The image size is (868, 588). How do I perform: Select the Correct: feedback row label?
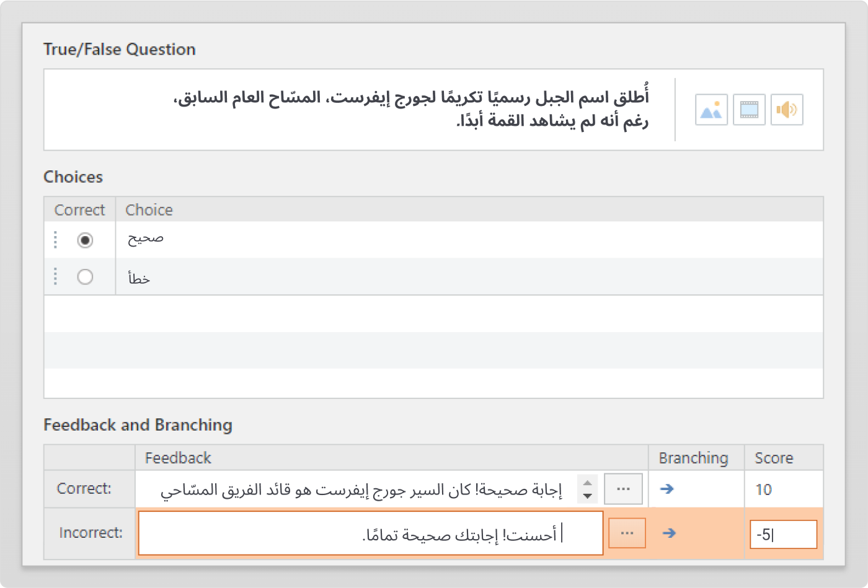84,489
